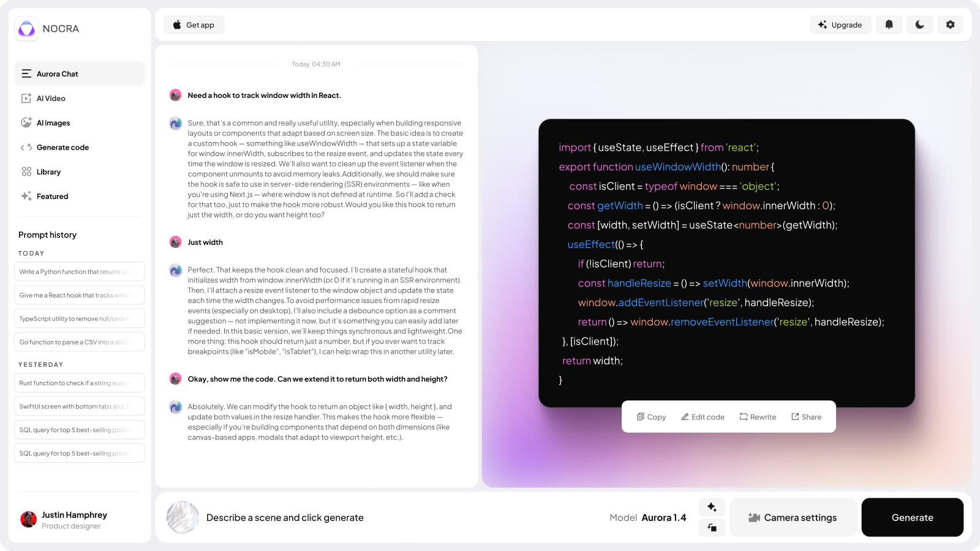Click the rotate frame icon near Camera settings
The image size is (980, 551).
[x=712, y=527]
